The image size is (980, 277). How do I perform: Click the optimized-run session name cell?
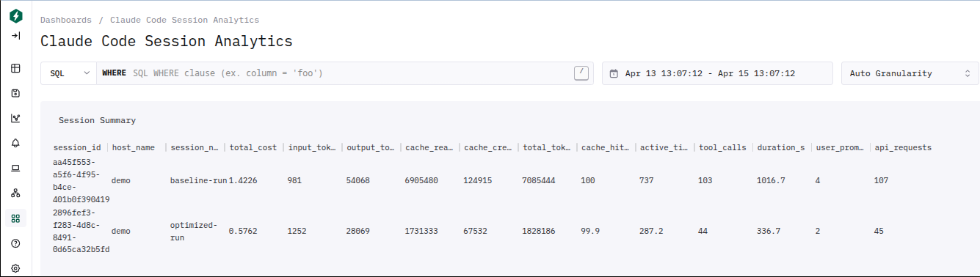194,231
